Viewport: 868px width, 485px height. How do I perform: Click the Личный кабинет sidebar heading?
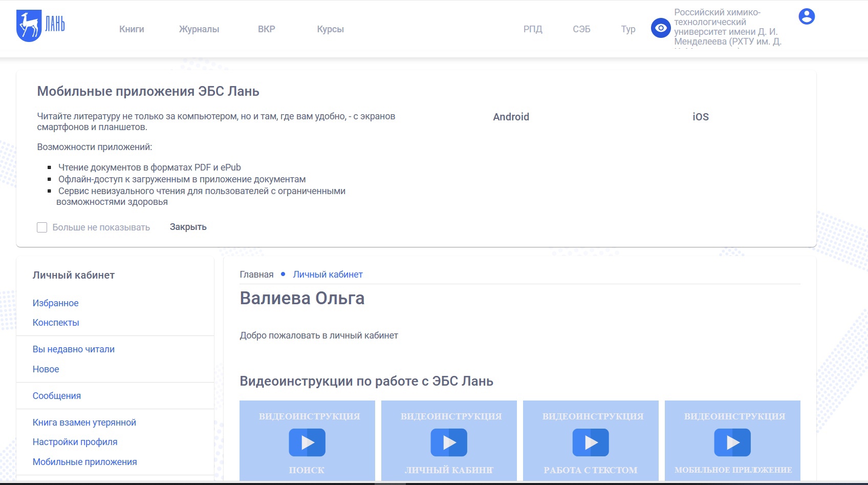click(74, 275)
